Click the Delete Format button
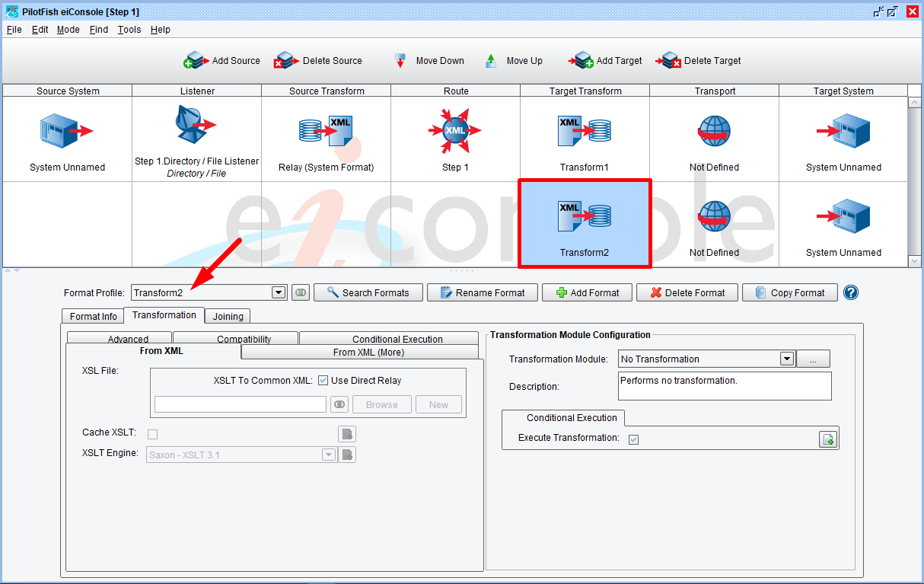This screenshot has height=584, width=924. [687, 292]
